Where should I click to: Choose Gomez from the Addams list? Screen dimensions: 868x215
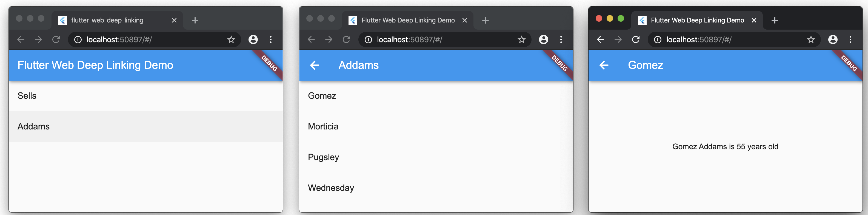pos(436,96)
